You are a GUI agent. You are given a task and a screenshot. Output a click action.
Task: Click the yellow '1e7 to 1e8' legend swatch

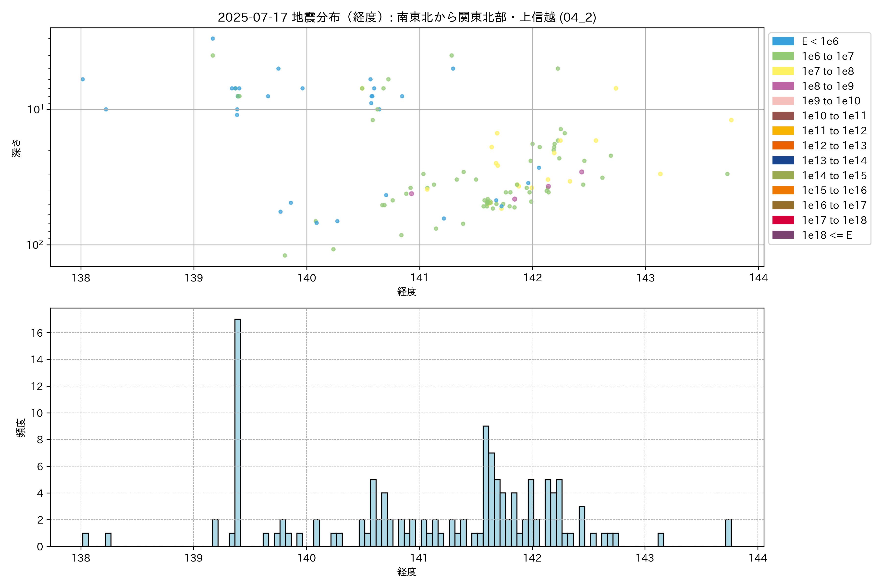[x=783, y=71]
